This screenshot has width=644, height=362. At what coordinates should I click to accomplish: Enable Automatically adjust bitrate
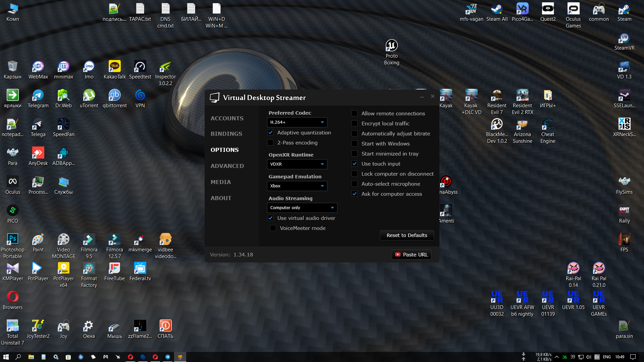coord(355,134)
